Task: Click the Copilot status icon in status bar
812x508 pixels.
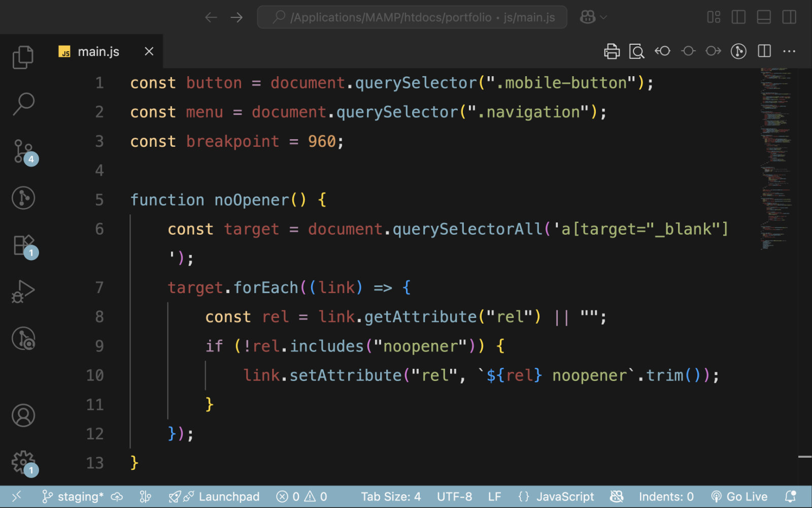Action: tap(617, 496)
